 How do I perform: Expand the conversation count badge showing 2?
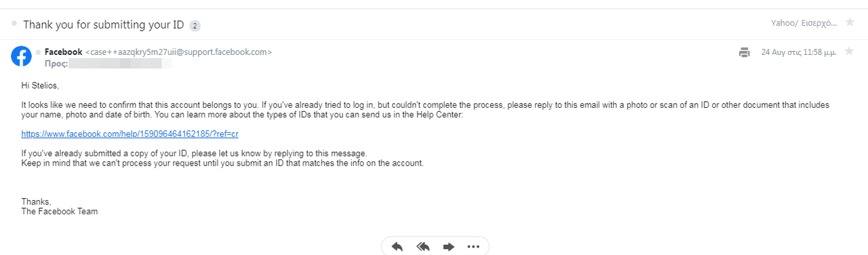tap(195, 25)
